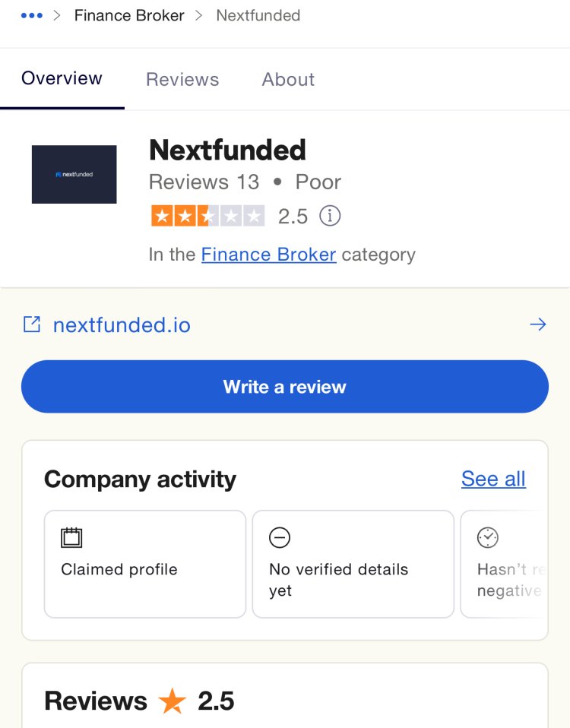Open Finance Broker breadcrumb link
This screenshot has height=728, width=570.
129,15
